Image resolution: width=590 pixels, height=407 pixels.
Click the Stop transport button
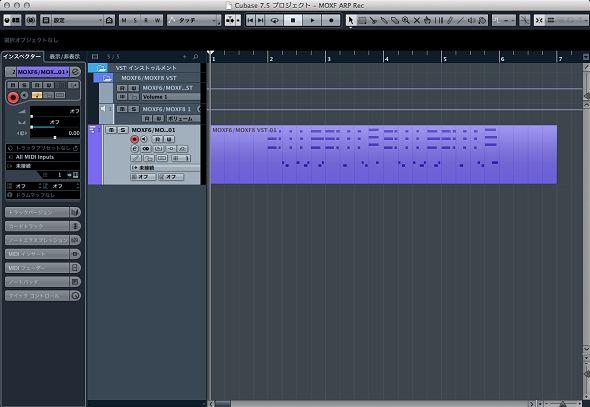pos(293,20)
